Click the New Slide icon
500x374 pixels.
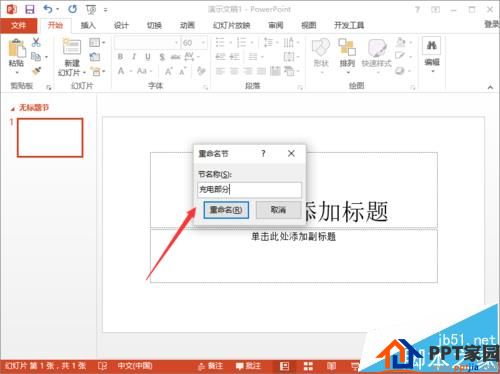click(x=72, y=47)
